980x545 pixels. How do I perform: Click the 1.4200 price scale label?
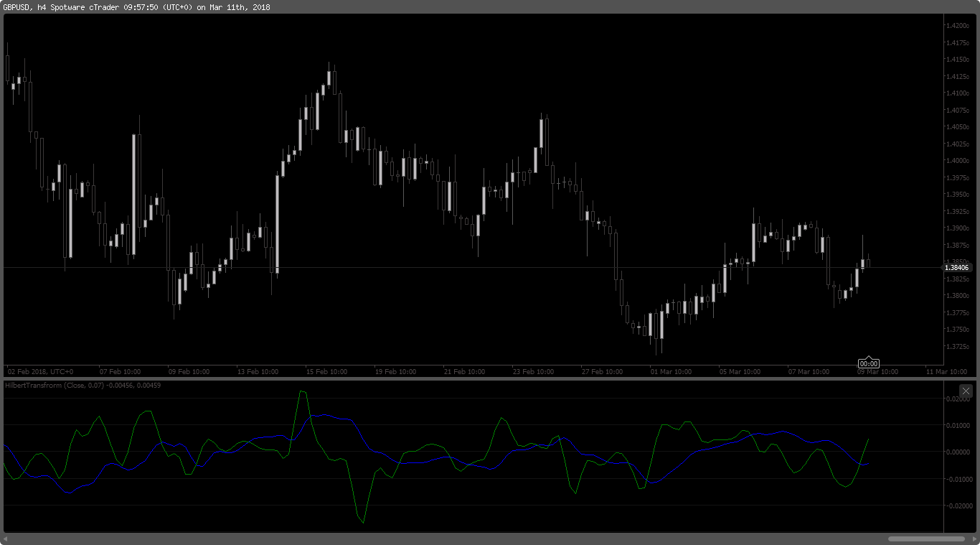957,25
